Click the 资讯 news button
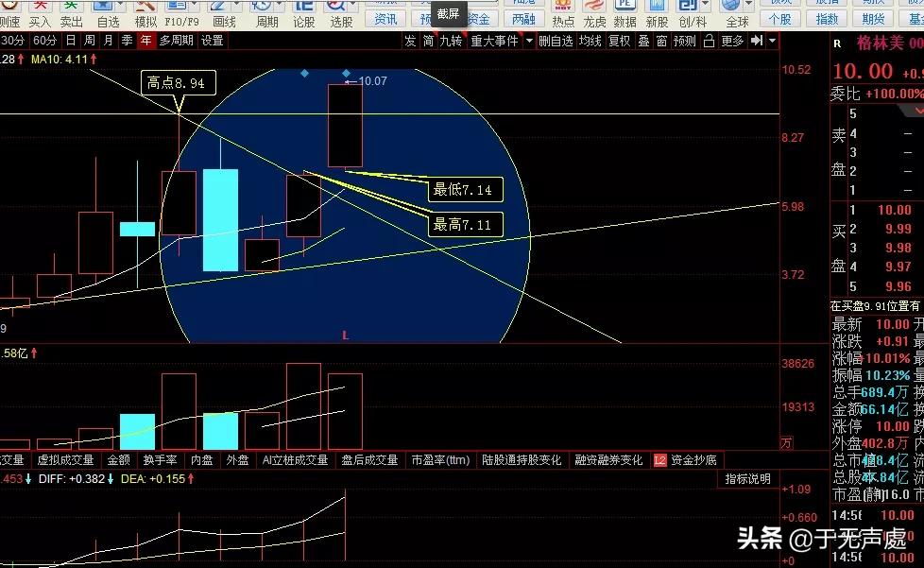The height and width of the screenshot is (568, 924). 385,19
